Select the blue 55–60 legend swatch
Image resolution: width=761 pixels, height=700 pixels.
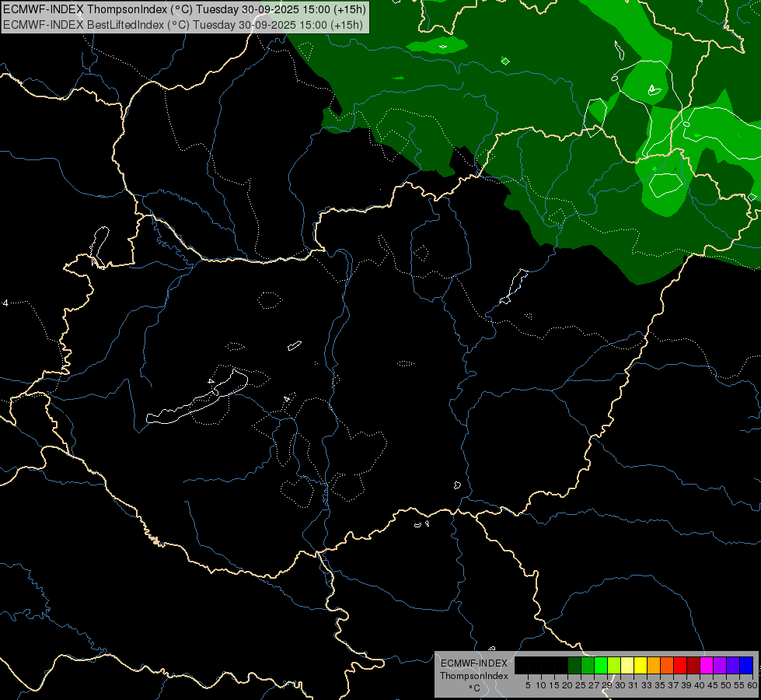pyautogui.click(x=746, y=665)
